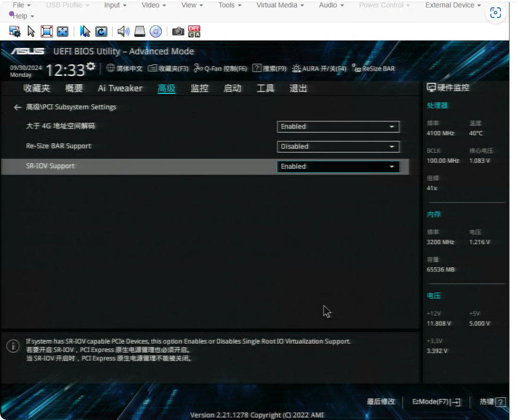Switch to the 监控 tab

pos(199,88)
